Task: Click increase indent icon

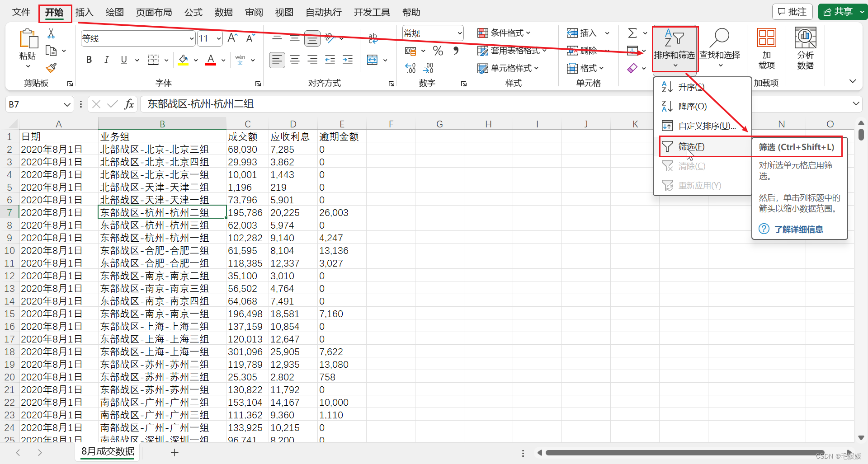Action: (348, 60)
